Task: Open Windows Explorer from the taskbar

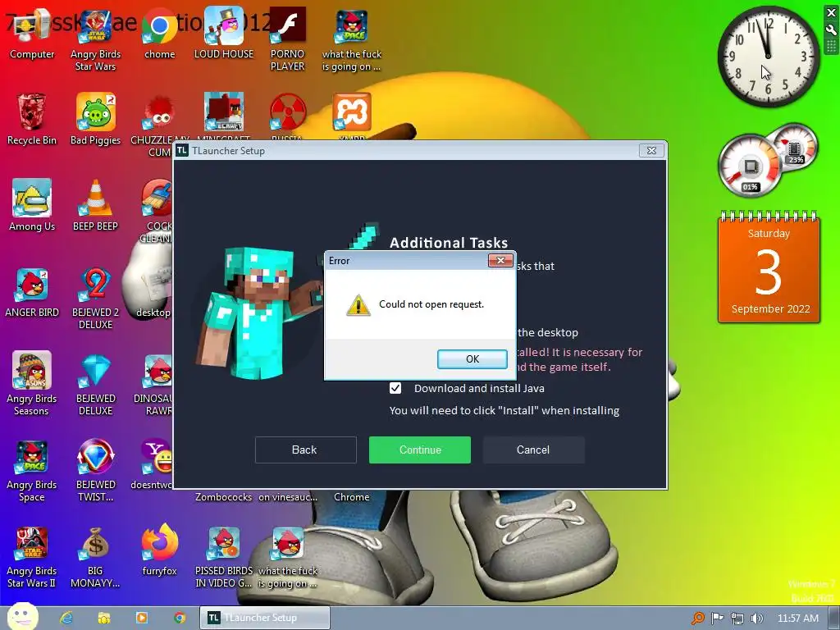Action: [x=104, y=618]
